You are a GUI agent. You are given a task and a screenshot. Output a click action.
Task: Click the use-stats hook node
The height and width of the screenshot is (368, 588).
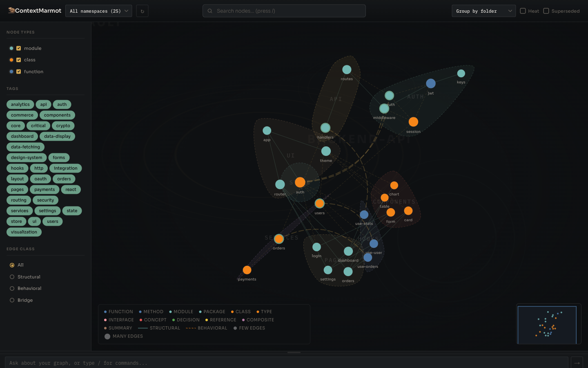coord(364,214)
